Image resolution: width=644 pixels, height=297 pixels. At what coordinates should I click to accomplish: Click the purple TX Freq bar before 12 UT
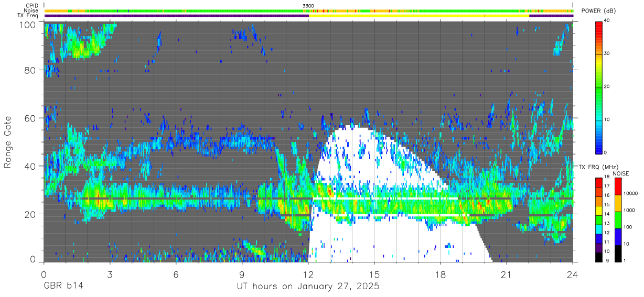pos(176,16)
